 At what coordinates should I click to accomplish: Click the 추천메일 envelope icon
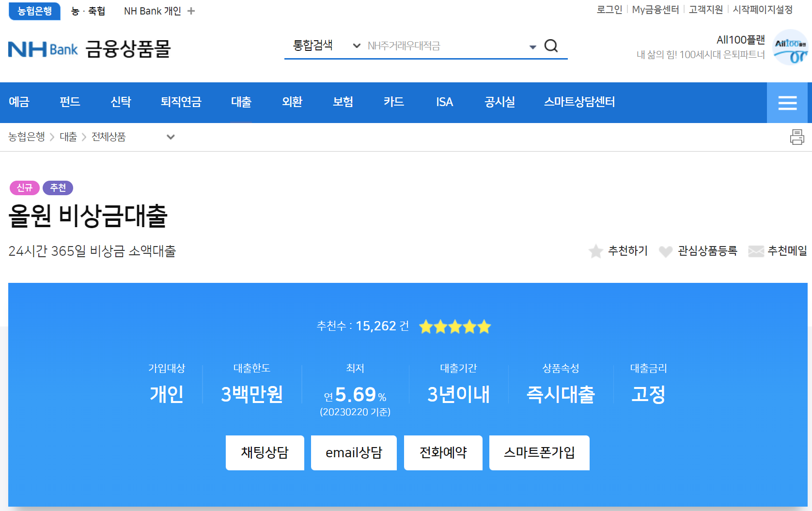click(x=756, y=251)
